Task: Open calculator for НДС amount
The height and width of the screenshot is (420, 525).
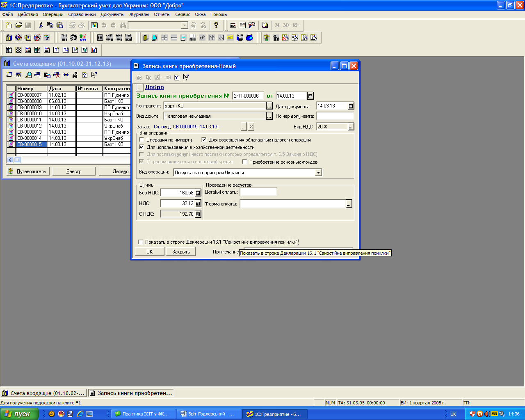Action: click(x=198, y=203)
